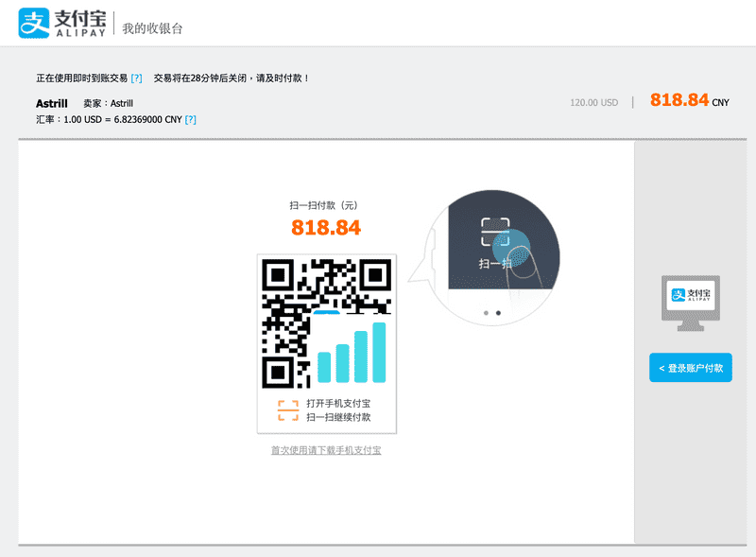Click exchange rate text 1.00 USD = 6.82369000 CNY
The image size is (756, 557).
coord(123,120)
